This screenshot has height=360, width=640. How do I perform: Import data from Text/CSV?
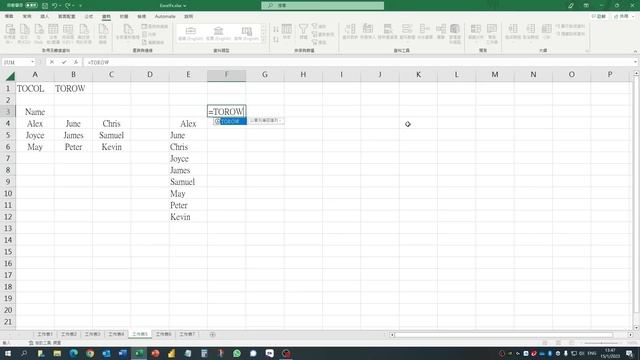[24, 33]
